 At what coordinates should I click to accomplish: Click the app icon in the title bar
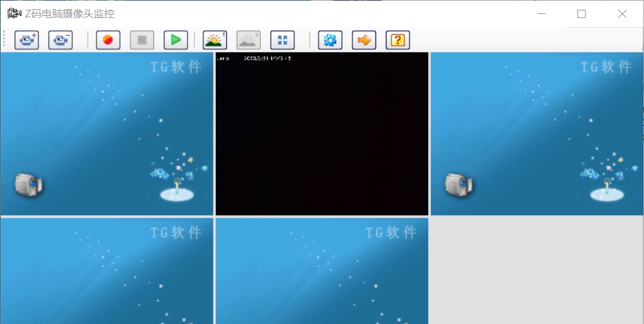click(x=15, y=14)
